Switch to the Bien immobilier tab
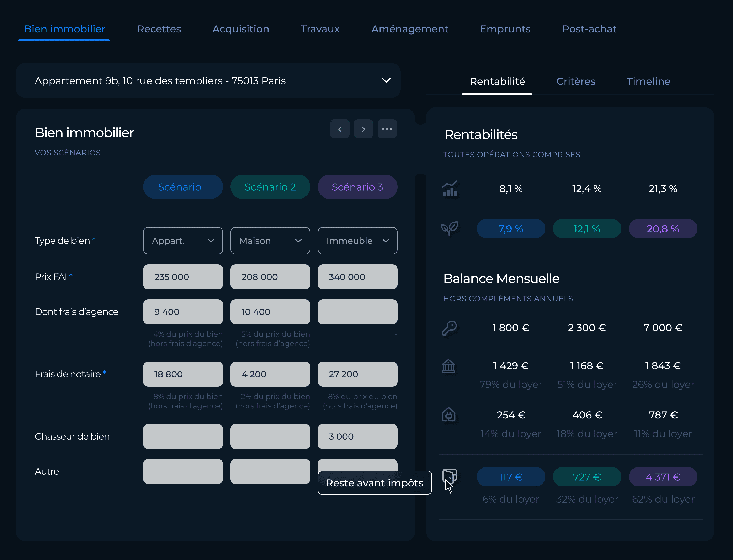This screenshot has width=733, height=560. coord(65,29)
